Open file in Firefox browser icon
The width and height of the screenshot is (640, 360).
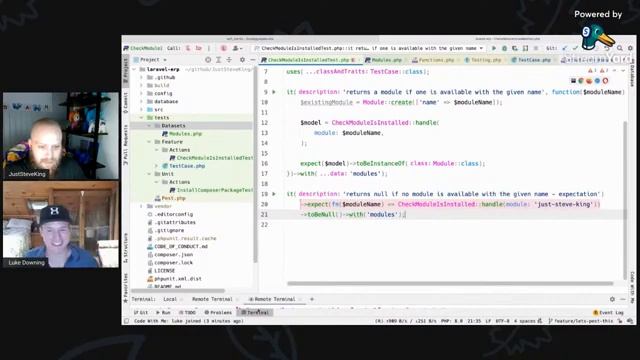pos(589,81)
